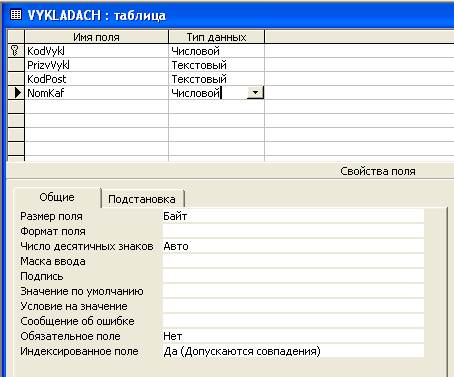
Task: Switch to the Общие tab
Action: point(57,197)
